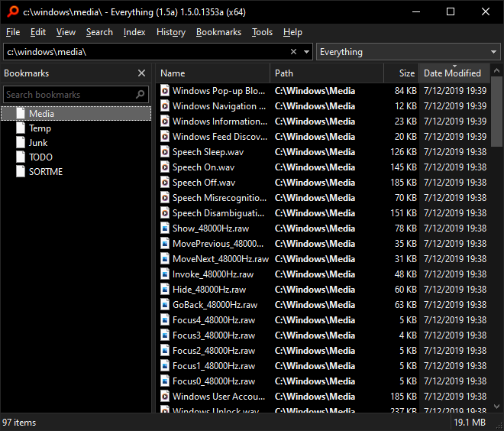
Task: Open the Bookmarks menu
Action: coord(218,32)
